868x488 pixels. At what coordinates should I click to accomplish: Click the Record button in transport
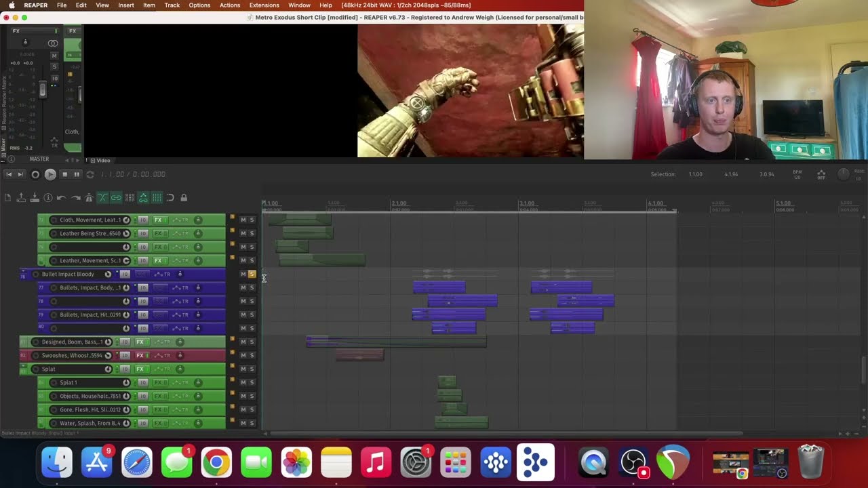click(35, 174)
